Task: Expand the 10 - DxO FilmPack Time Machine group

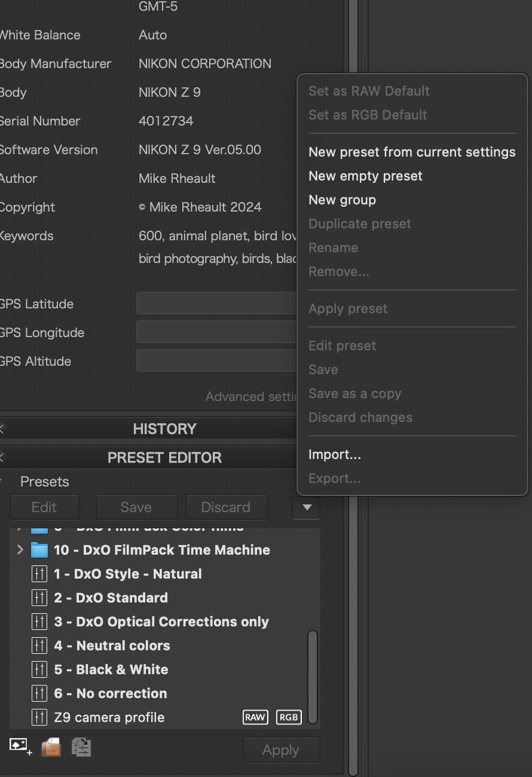Action: pos(20,550)
